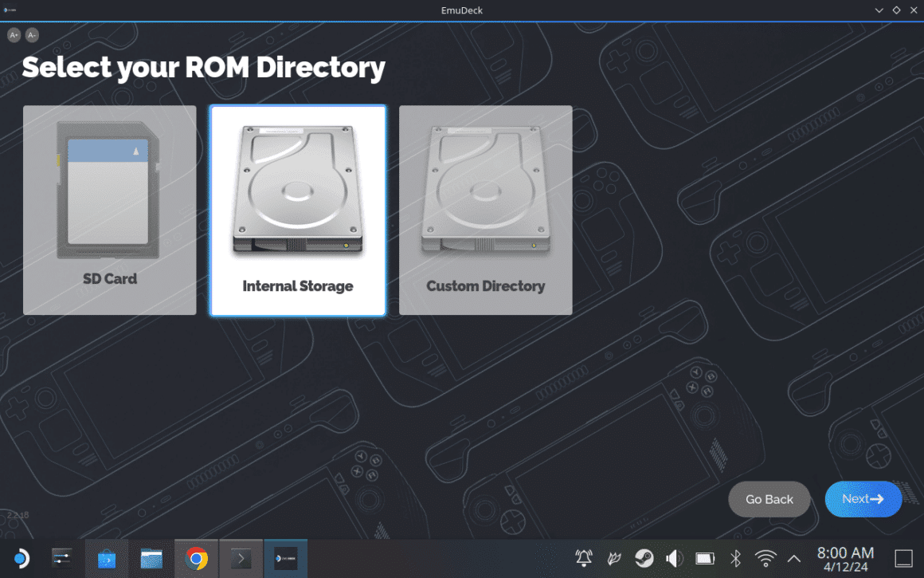Open Dolphin file manager from taskbar
This screenshot has height=578, width=924.
151,559
